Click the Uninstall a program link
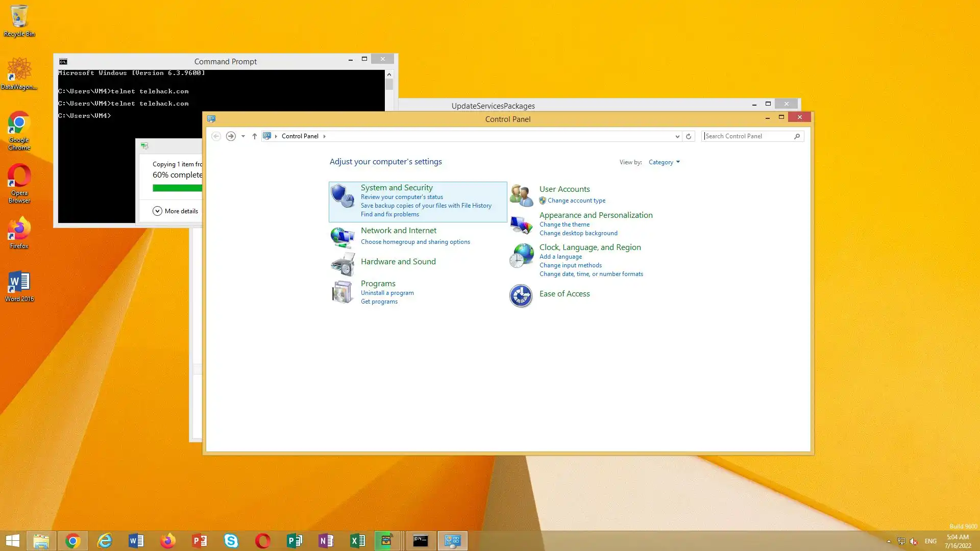Viewport: 980px width, 551px height. [387, 293]
